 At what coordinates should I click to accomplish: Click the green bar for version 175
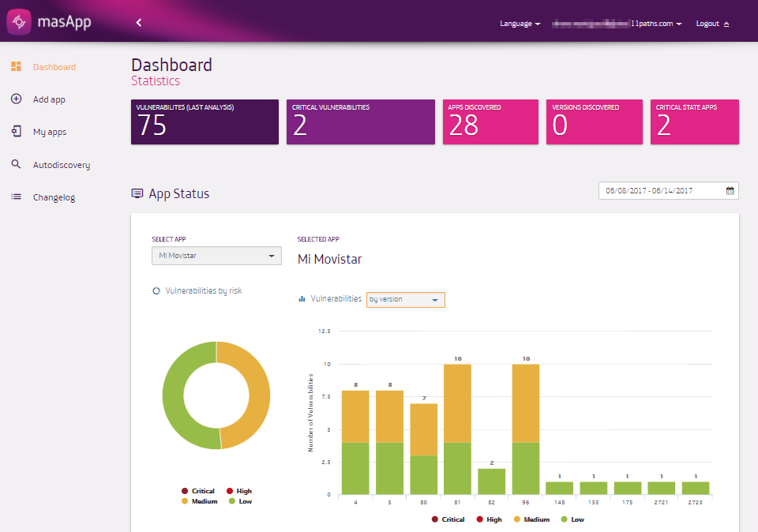628,488
